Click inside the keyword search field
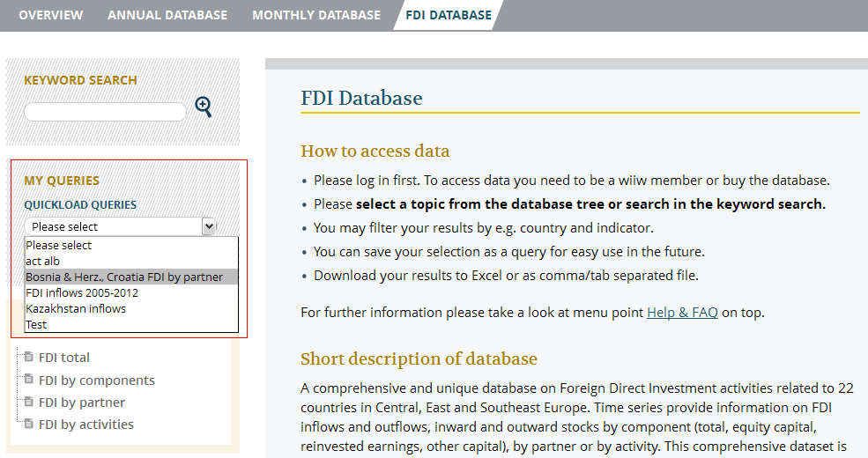 click(x=105, y=112)
